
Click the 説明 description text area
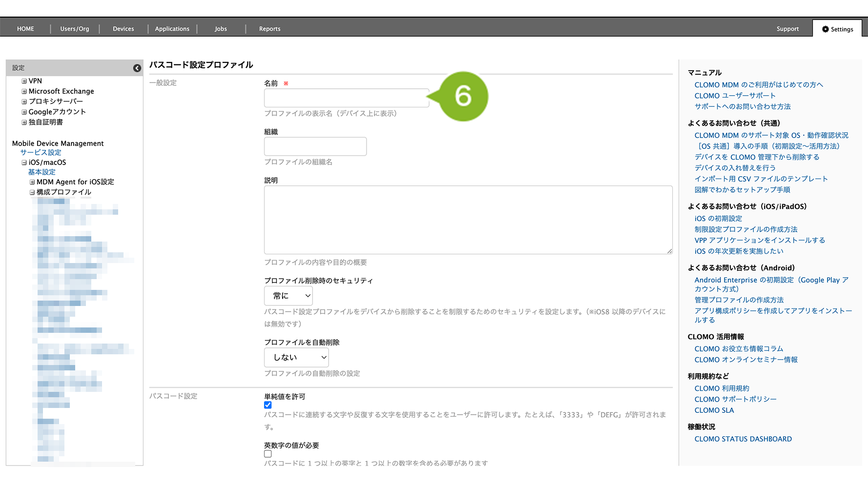(x=468, y=220)
